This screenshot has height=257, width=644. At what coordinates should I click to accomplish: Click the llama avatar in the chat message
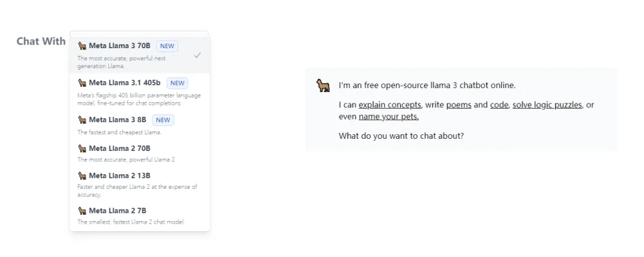pos(323,85)
